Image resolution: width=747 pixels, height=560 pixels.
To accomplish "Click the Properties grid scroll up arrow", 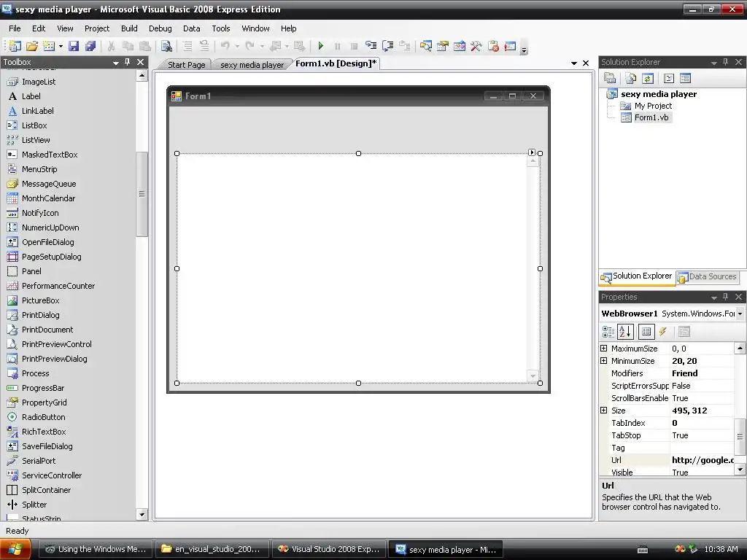I will (740, 349).
